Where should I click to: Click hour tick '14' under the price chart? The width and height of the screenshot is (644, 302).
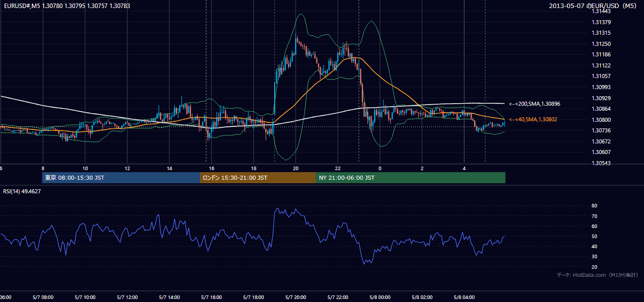coord(169,168)
